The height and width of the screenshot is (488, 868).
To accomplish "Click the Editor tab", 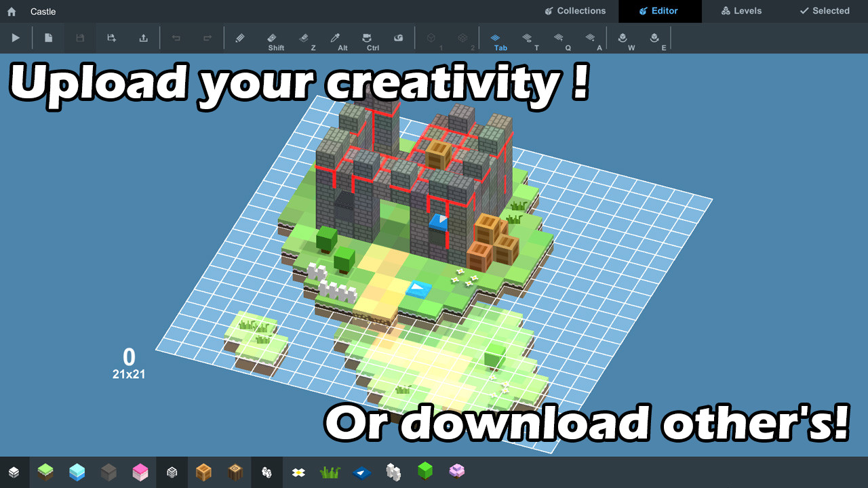I will click(658, 11).
